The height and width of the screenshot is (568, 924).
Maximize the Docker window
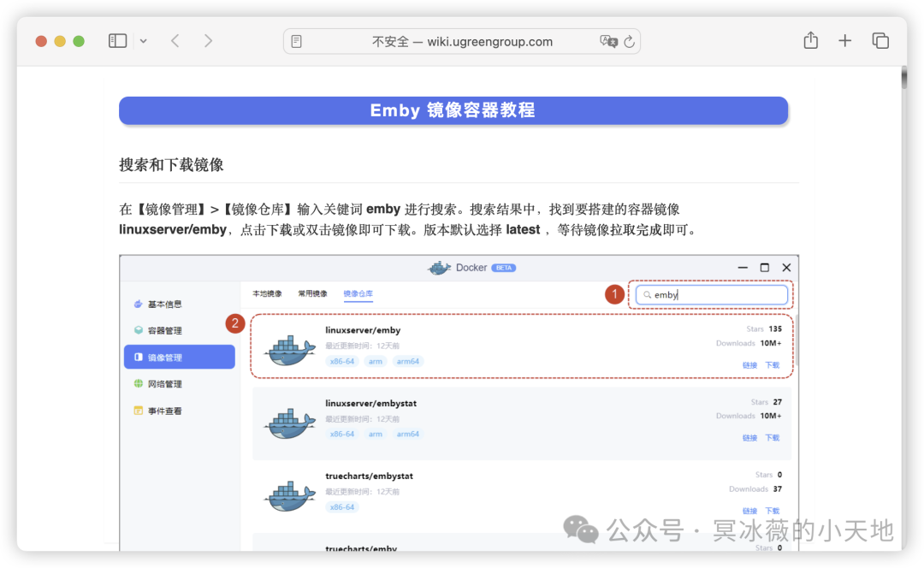[764, 268]
